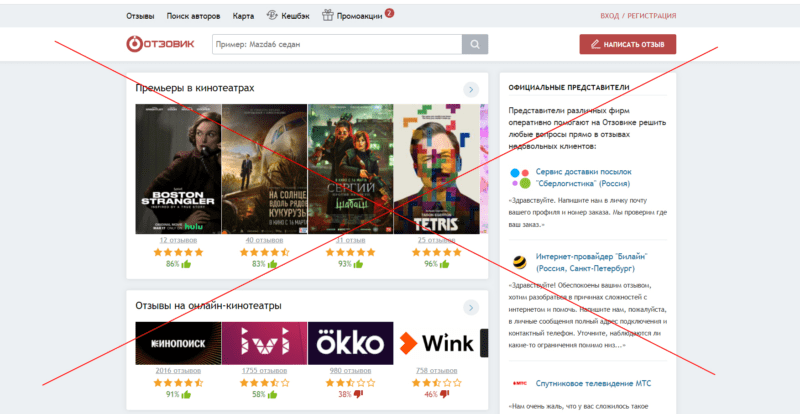Open the Кешбэк menu item
The width and height of the screenshot is (800, 414).
[295, 16]
